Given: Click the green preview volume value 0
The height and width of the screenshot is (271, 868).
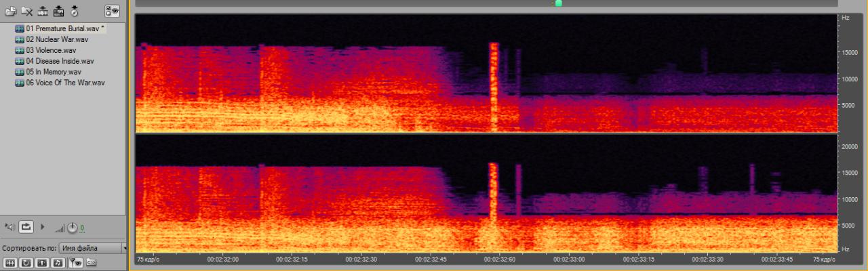Looking at the screenshot, I should [x=82, y=228].
